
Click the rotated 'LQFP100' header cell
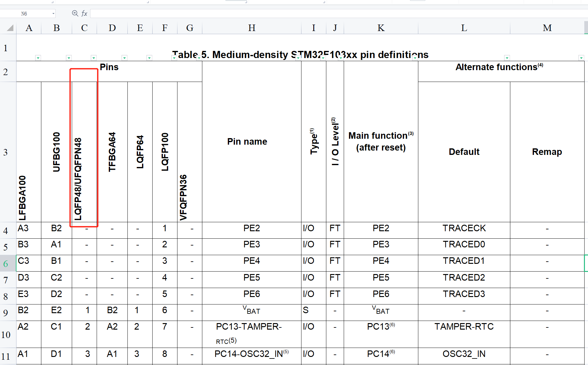165,152
